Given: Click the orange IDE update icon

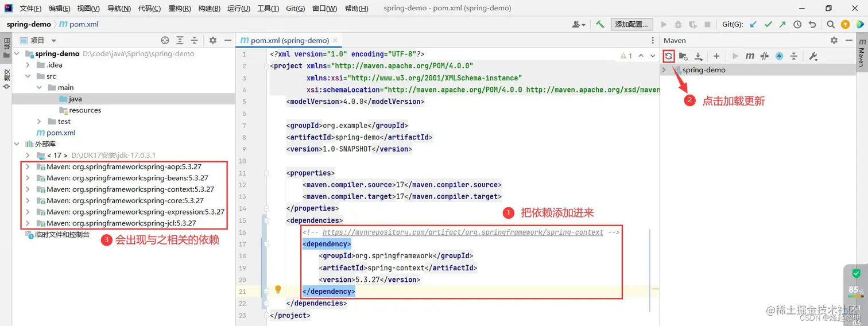Looking at the screenshot, I should click(845, 25).
